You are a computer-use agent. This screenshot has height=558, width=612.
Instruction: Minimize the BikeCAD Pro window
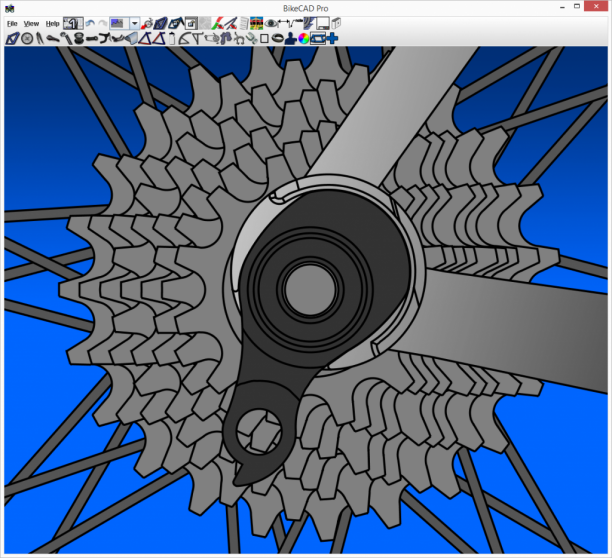[x=562, y=7]
